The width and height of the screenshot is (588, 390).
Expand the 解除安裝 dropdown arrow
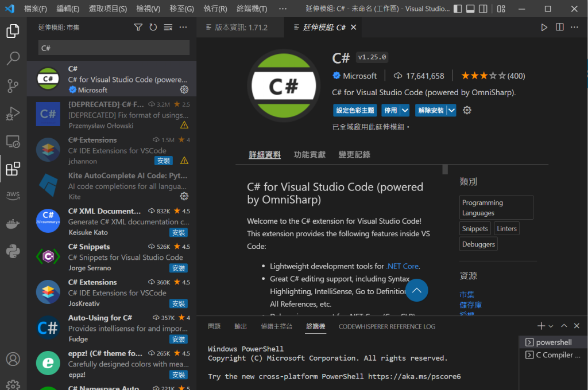(451, 110)
